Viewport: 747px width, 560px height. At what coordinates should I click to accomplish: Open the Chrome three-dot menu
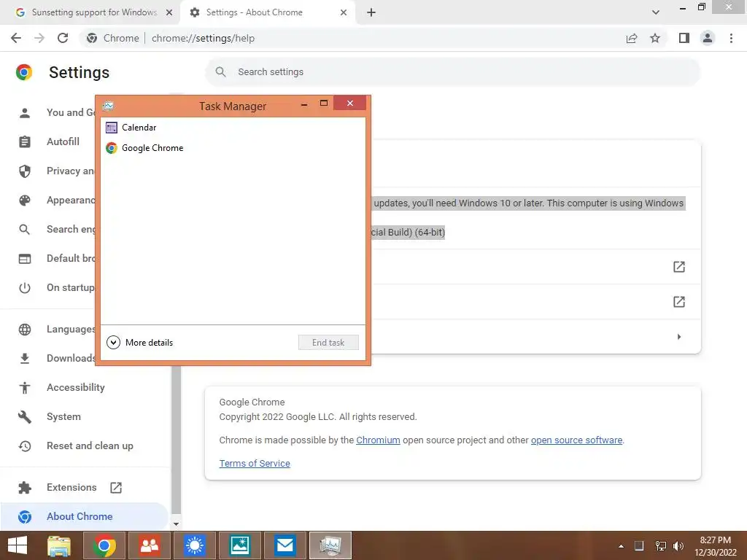[731, 38]
